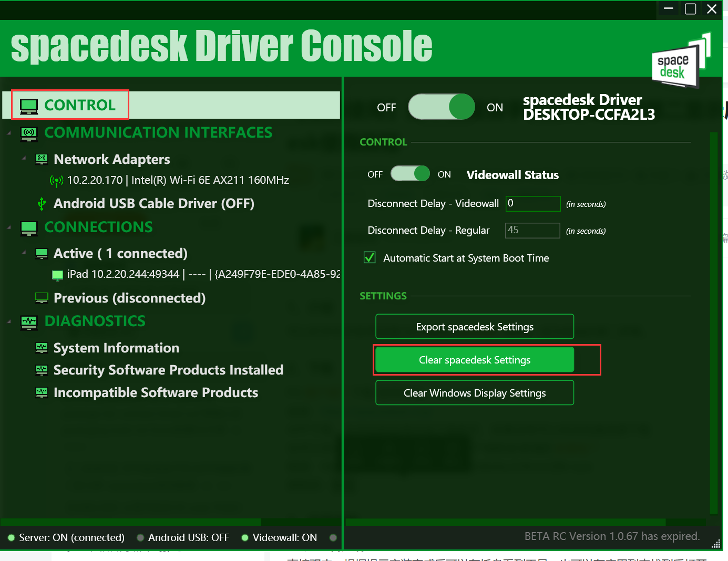
Task: Click Clear Windows Display Settings button
Action: [475, 393]
